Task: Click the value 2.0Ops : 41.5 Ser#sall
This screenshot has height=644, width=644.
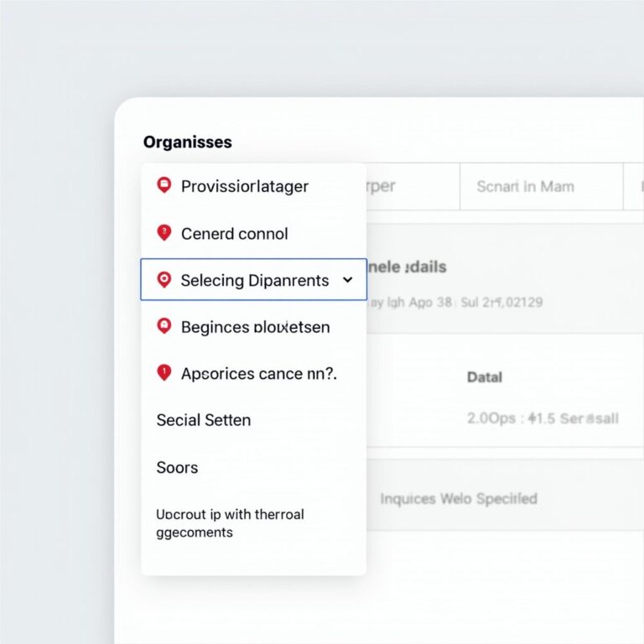Action: 543,418
